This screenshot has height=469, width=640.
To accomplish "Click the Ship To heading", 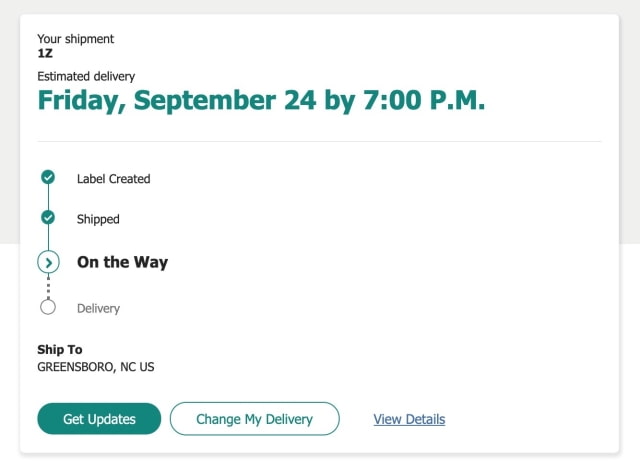I will pos(59,350).
